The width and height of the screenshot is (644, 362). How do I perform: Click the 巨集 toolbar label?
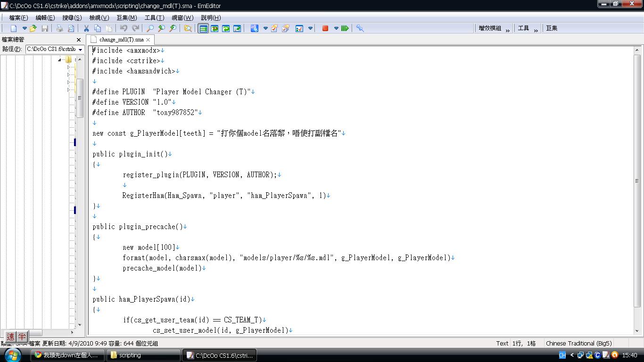pyautogui.click(x=552, y=28)
